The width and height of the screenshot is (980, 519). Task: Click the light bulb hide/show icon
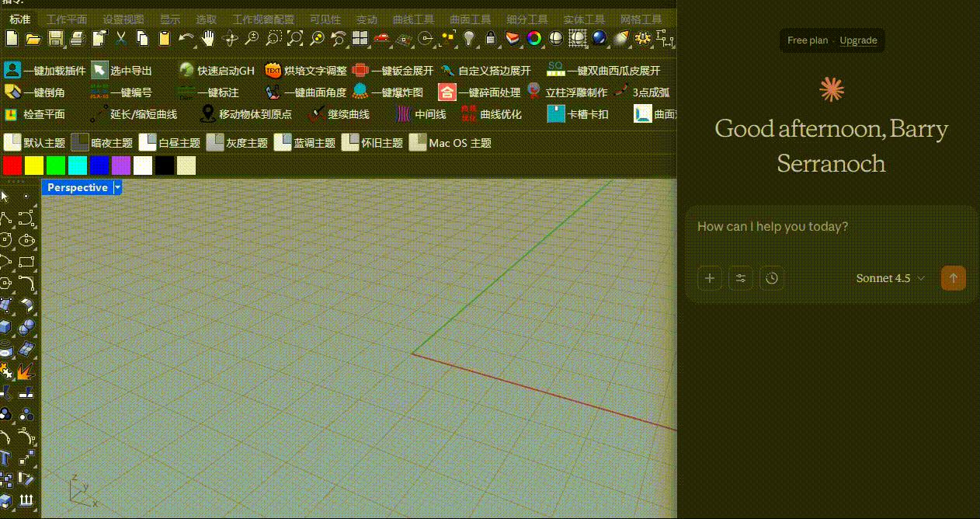(x=468, y=38)
